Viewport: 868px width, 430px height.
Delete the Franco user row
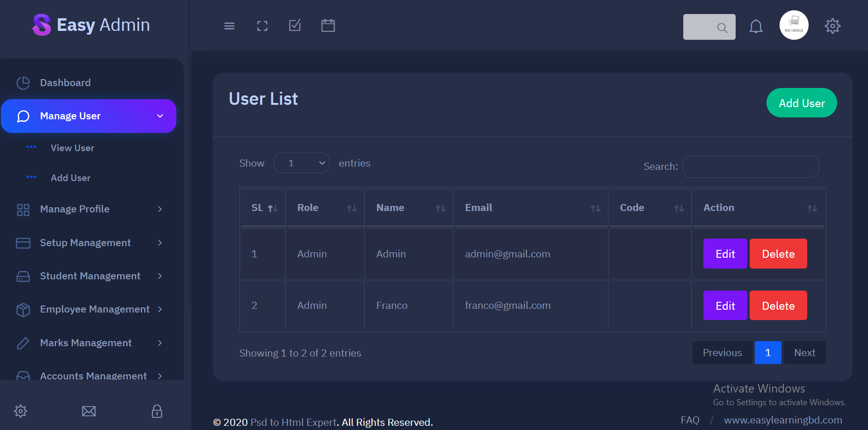click(x=778, y=306)
